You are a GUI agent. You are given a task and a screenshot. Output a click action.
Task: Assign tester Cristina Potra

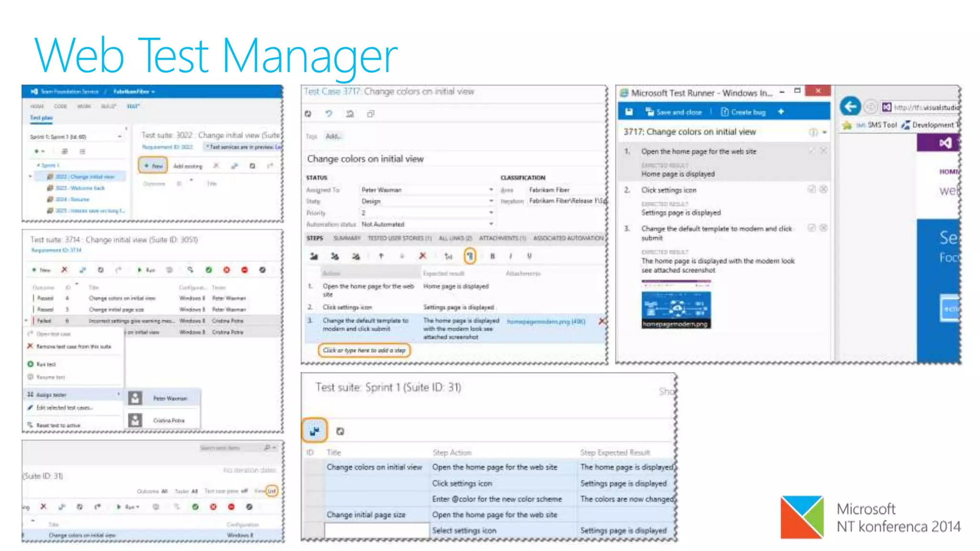tap(163, 420)
